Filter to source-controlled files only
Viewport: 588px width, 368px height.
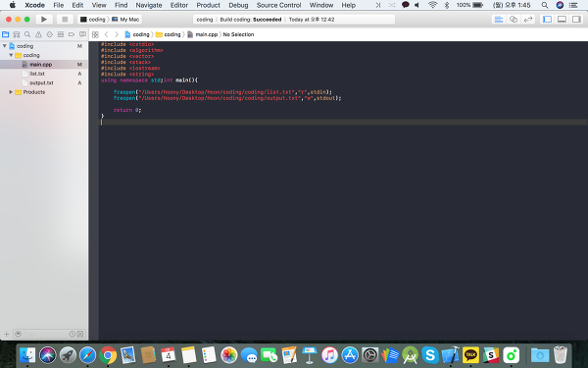tap(80, 334)
